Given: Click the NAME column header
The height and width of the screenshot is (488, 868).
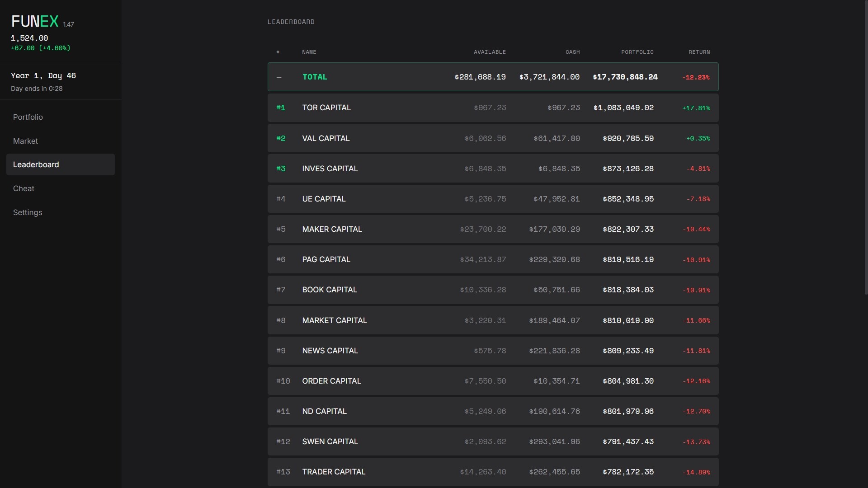Looking at the screenshot, I should 309,52.
